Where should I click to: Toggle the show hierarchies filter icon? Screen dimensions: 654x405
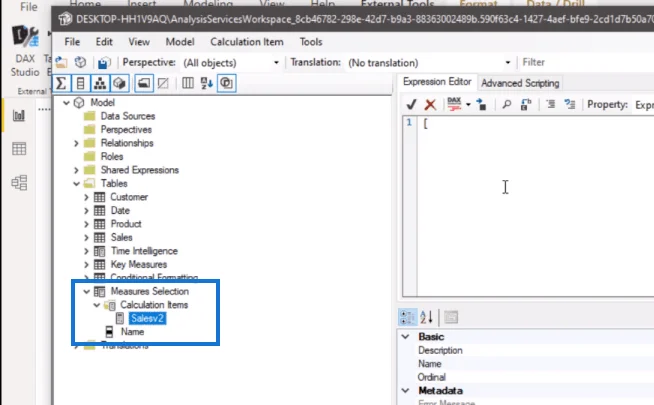(x=100, y=83)
